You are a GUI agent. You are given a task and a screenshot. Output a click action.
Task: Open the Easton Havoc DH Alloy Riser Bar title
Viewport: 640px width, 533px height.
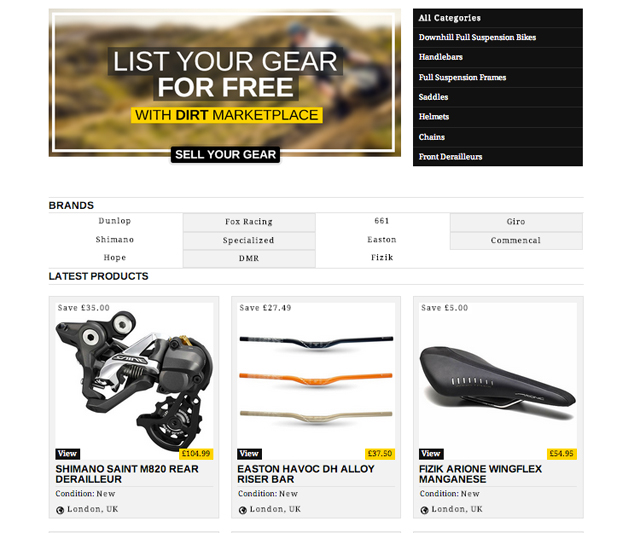coord(306,474)
